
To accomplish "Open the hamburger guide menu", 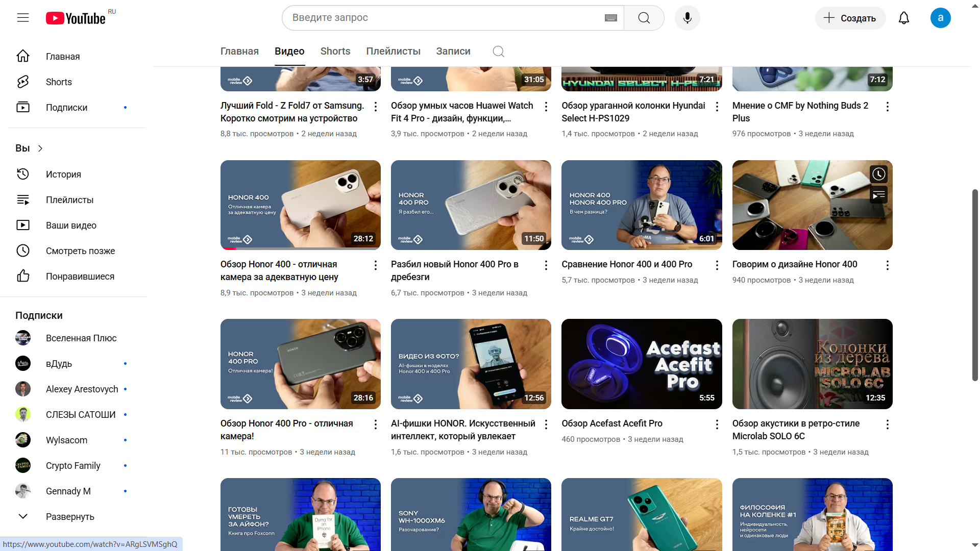I will click(23, 18).
